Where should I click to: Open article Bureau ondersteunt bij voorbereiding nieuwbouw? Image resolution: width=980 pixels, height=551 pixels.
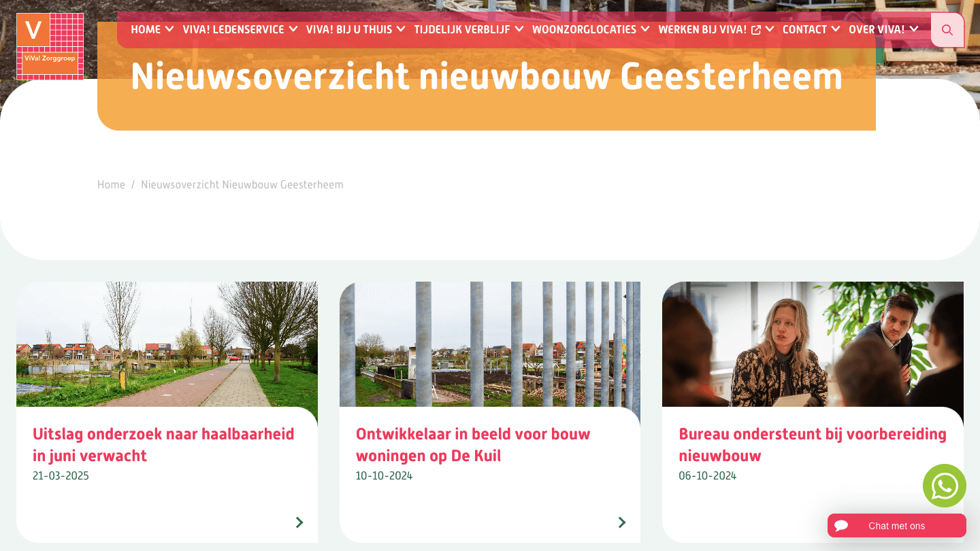click(813, 444)
